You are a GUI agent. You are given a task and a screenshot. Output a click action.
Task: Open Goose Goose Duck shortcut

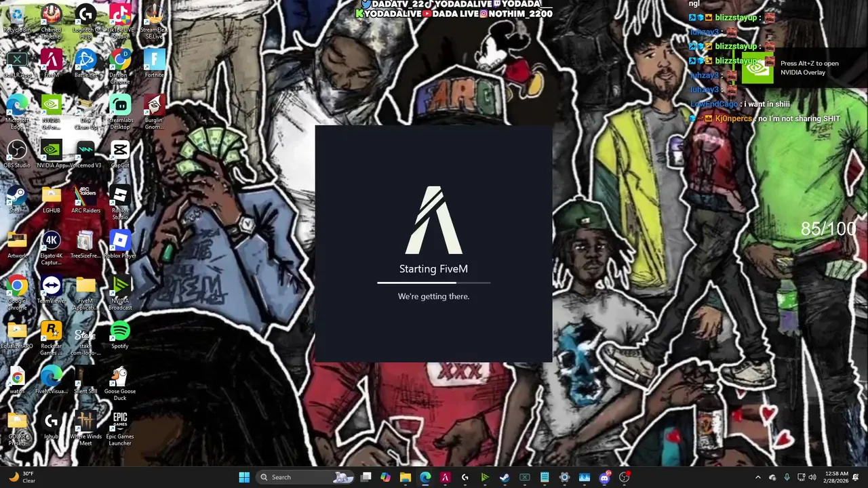coord(120,384)
